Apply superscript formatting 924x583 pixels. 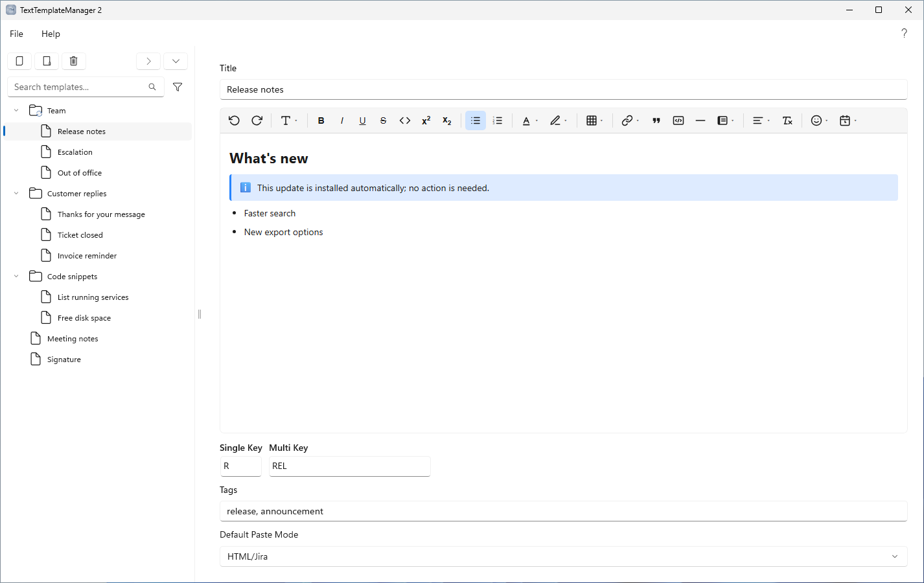click(x=426, y=120)
